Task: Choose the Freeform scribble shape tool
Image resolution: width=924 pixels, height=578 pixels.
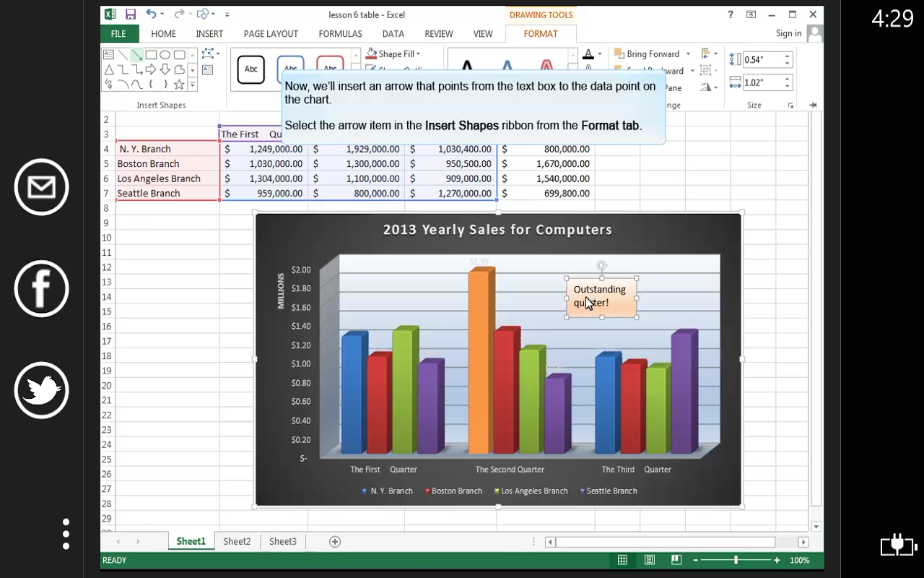Action: (x=108, y=84)
